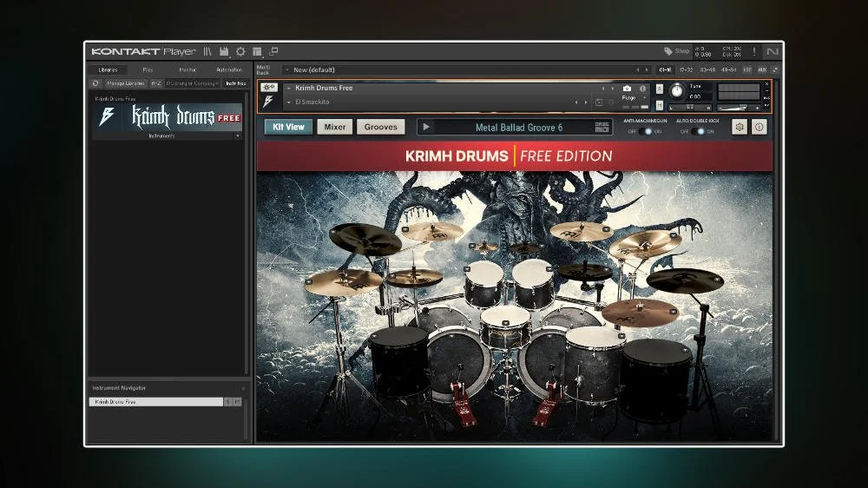Image resolution: width=868 pixels, height=488 pixels.
Task: Mute the instrument with M button
Action: (x=660, y=105)
